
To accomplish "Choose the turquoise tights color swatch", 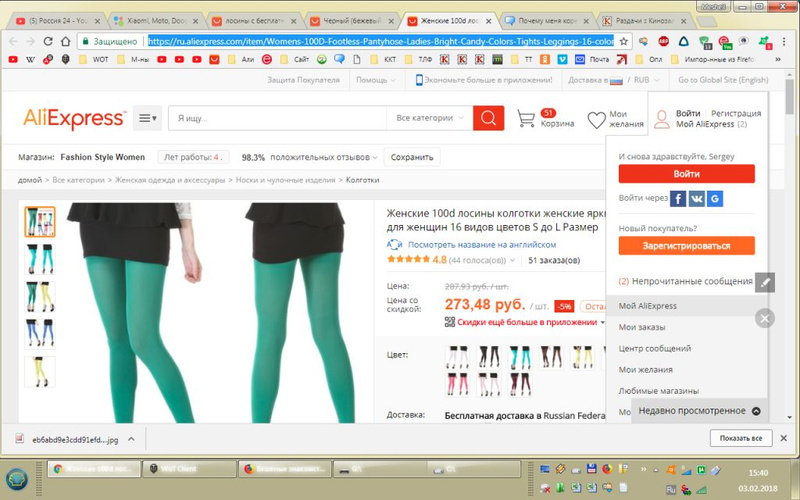I will tap(517, 357).
